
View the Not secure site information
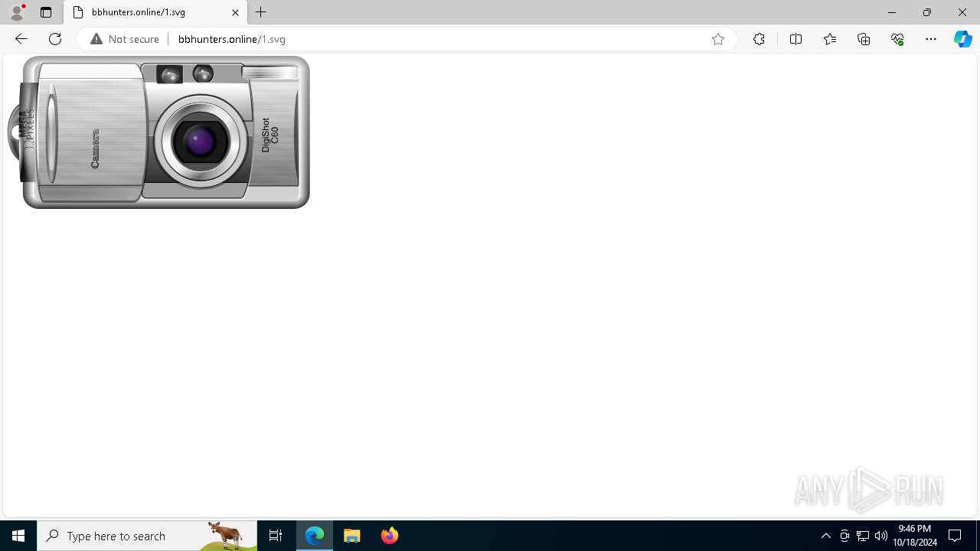click(125, 39)
